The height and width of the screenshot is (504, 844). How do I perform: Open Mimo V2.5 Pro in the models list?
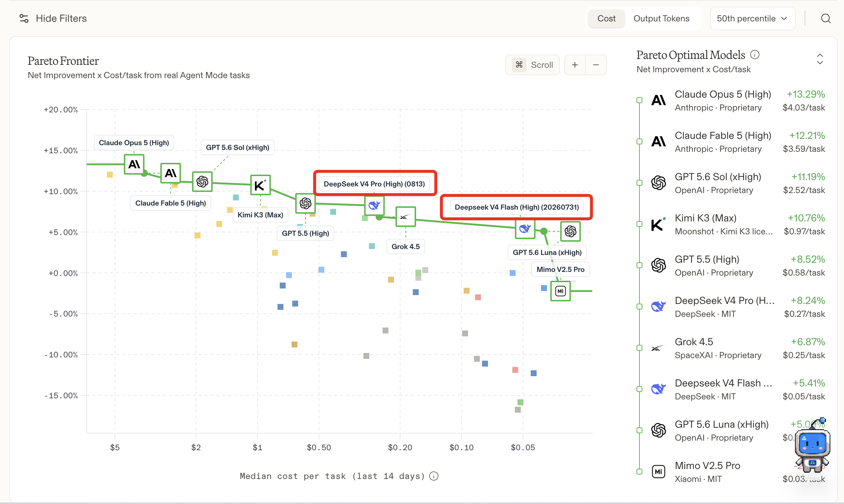pos(708,466)
